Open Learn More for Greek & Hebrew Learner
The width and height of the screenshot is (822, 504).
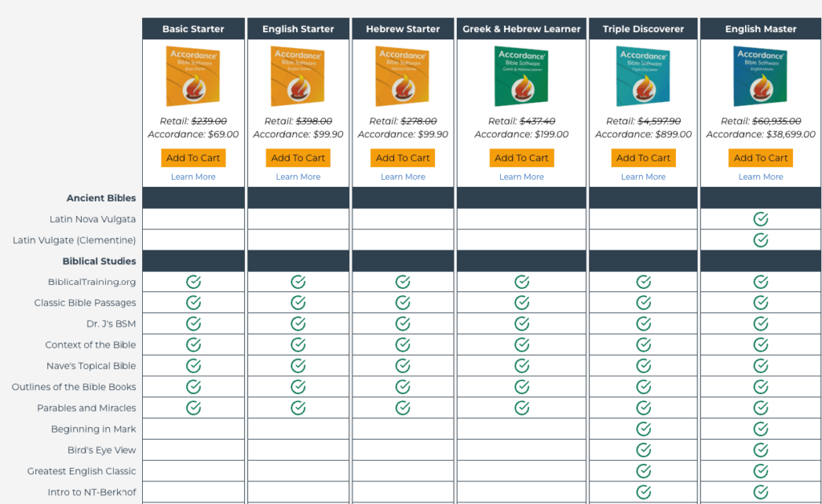coord(521,177)
